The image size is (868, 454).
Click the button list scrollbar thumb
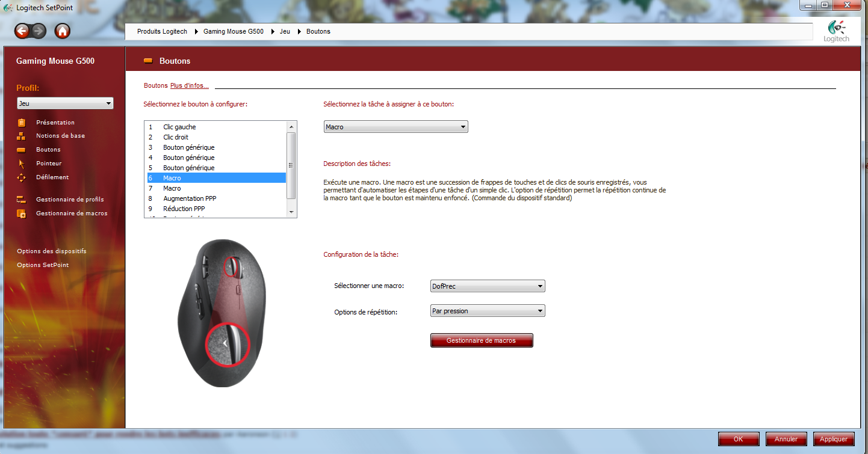pyautogui.click(x=291, y=165)
